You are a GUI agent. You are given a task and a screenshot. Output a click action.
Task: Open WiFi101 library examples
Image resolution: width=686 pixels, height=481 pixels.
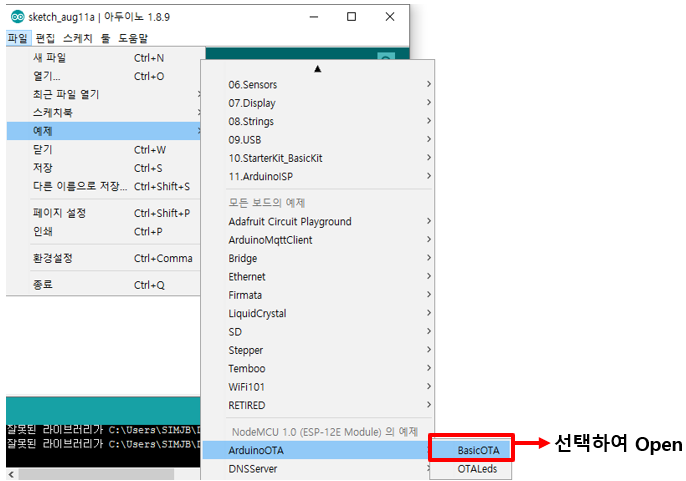click(x=318, y=387)
